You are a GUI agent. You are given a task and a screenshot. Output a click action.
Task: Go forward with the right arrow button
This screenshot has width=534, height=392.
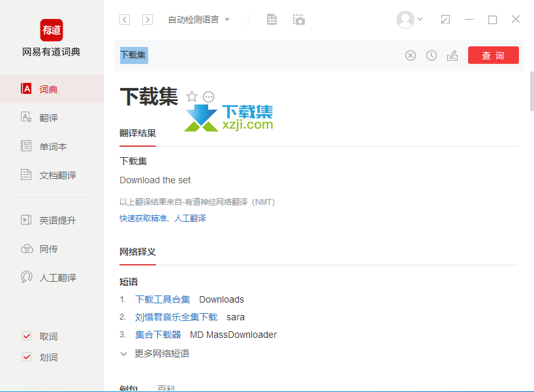tap(148, 20)
